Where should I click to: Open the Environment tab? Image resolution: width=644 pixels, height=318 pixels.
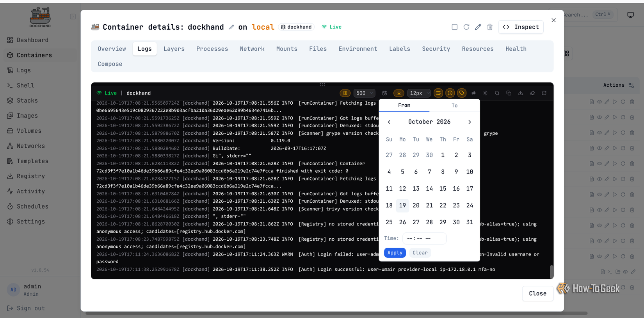pos(358,49)
